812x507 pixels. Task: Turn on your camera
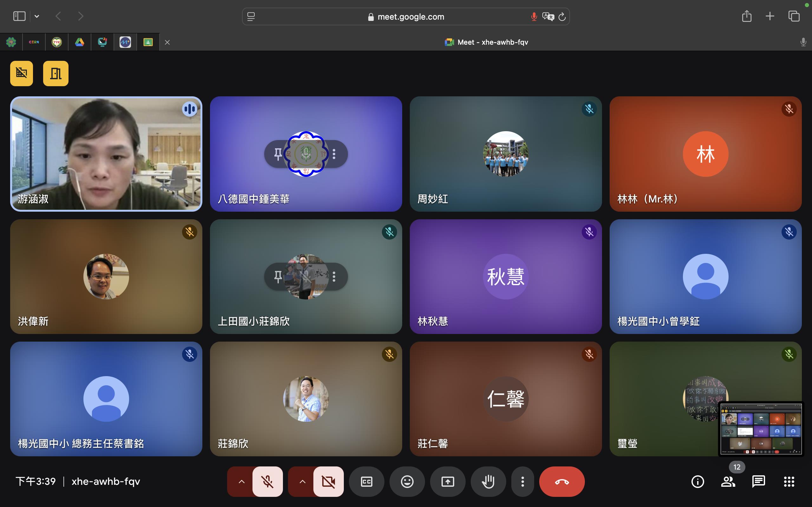[x=328, y=482]
